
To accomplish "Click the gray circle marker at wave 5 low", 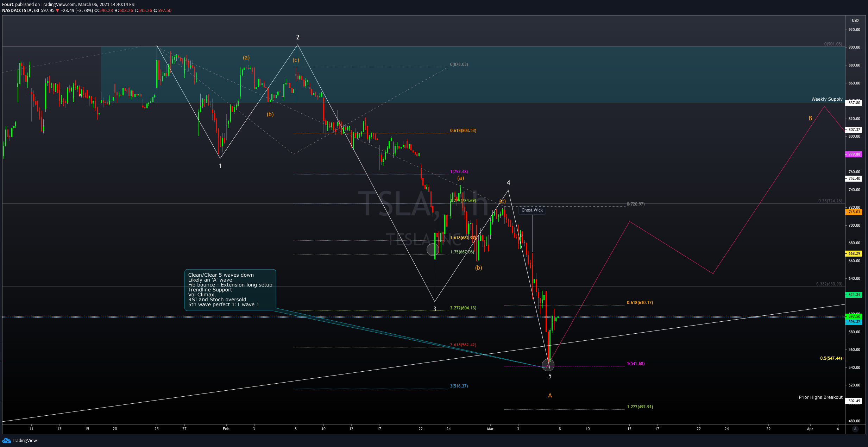I will [x=548, y=365].
